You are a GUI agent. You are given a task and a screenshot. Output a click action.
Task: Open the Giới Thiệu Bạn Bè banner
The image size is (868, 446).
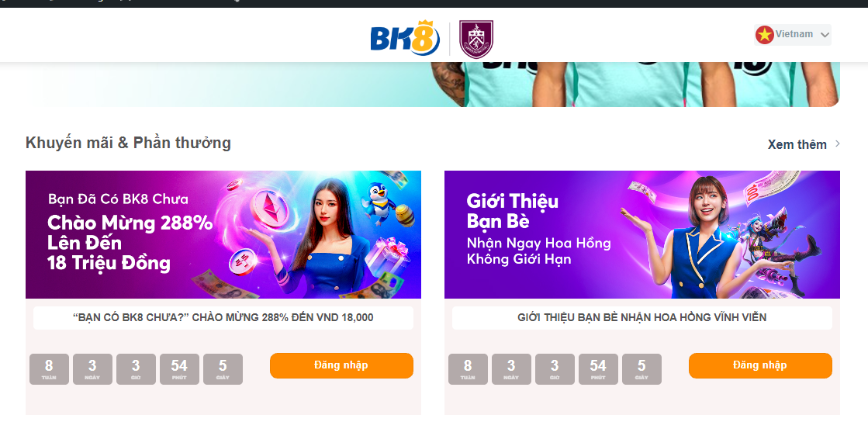642,234
